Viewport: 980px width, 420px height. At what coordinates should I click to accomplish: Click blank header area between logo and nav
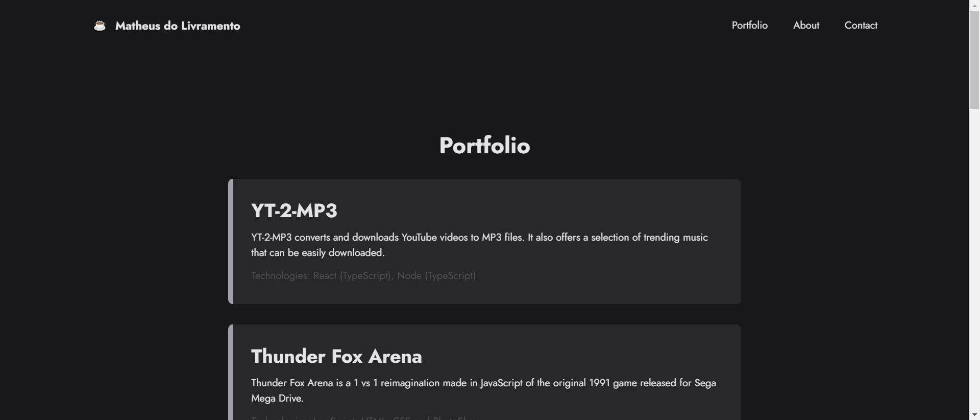click(x=485, y=26)
